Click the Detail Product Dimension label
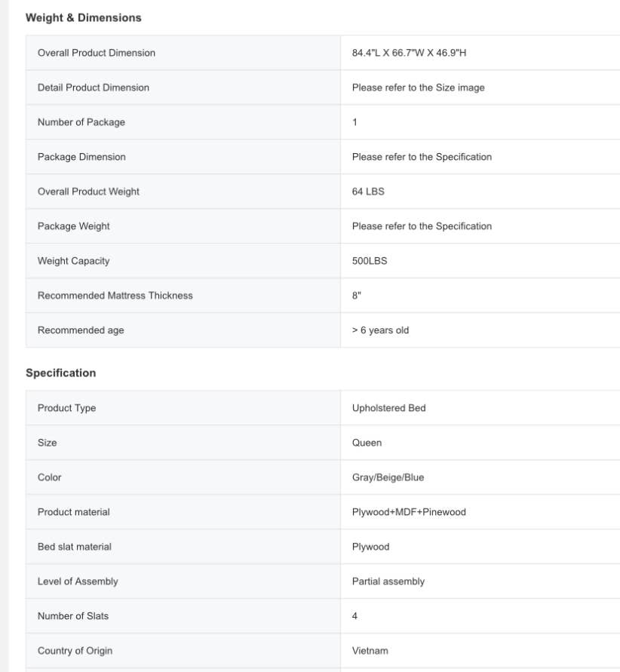This screenshot has height=672, width=620. click(94, 87)
